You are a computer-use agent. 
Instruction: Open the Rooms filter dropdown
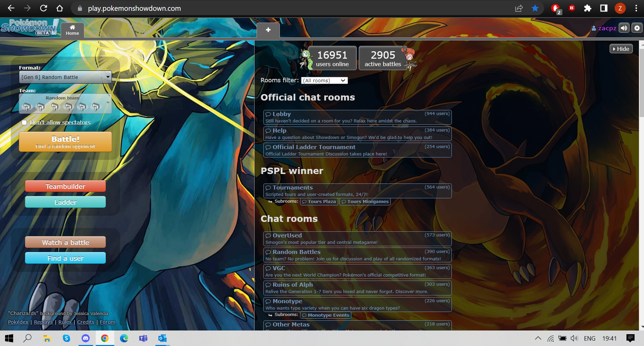[324, 81]
